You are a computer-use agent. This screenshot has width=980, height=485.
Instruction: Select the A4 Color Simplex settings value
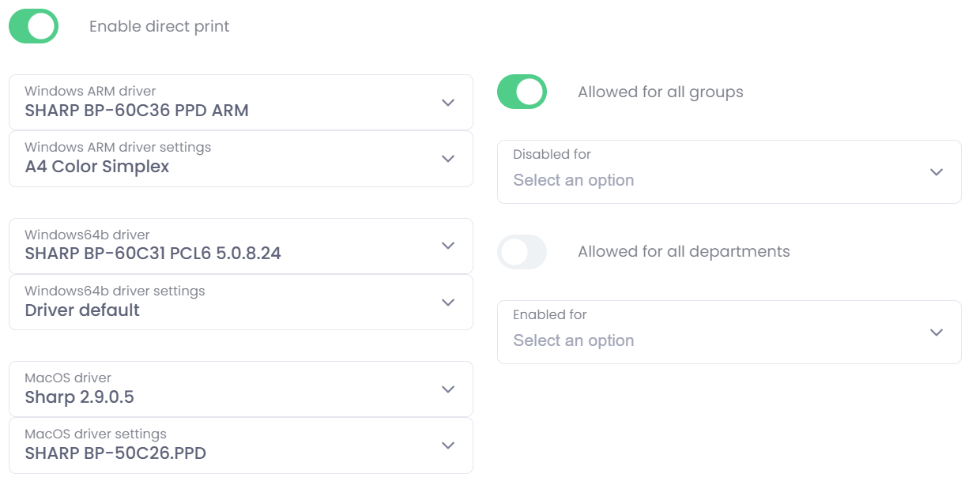pos(97,167)
